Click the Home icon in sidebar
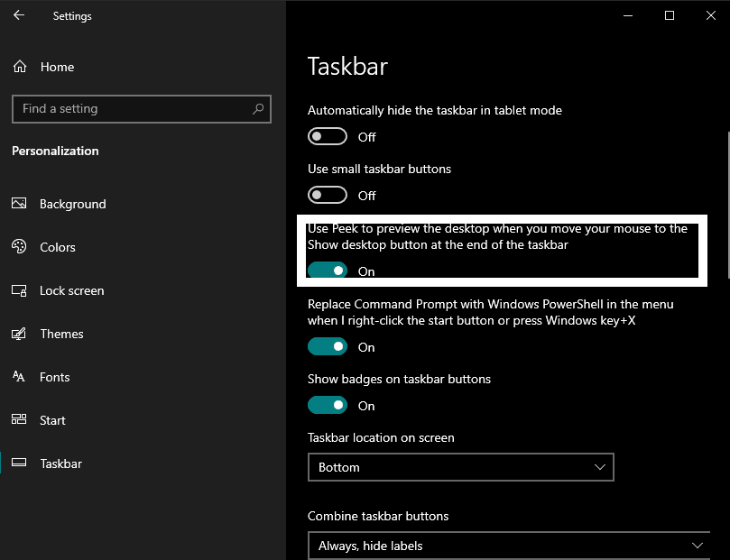This screenshot has width=730, height=560. [19, 67]
